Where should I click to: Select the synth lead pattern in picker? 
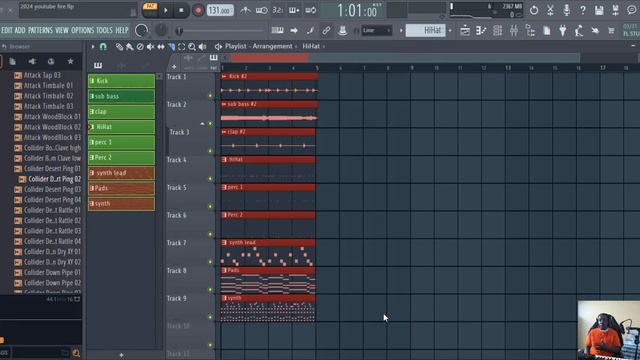(121, 173)
